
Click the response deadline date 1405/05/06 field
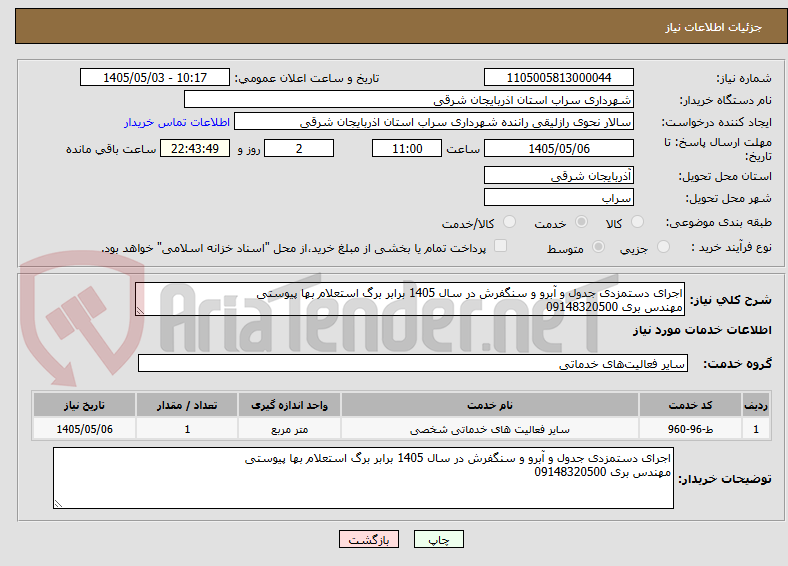pyautogui.click(x=559, y=148)
